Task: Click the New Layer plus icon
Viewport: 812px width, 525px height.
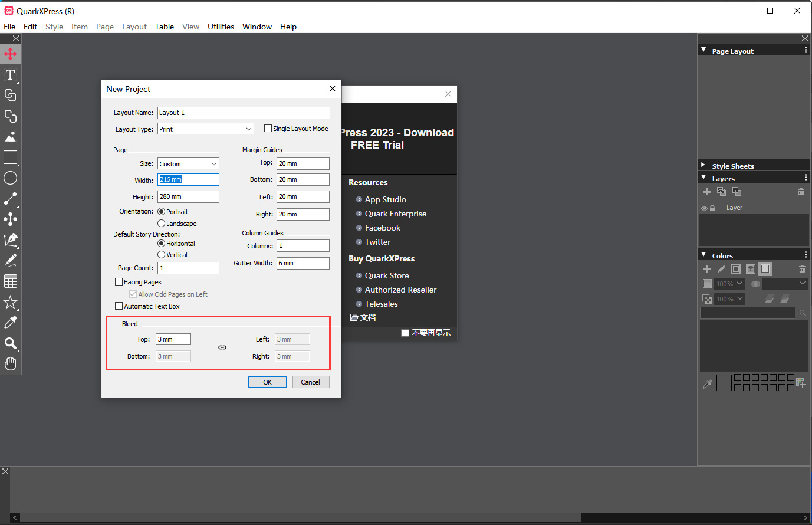Action: click(x=707, y=192)
